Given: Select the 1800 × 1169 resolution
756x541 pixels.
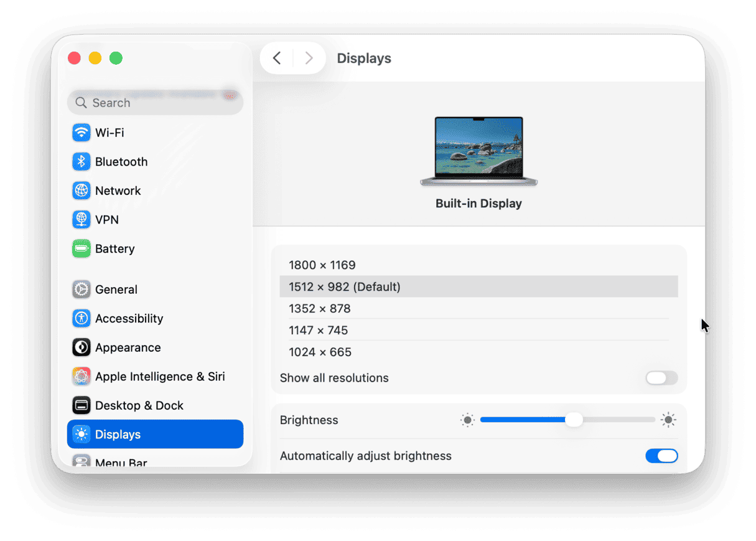Looking at the screenshot, I should [322, 265].
